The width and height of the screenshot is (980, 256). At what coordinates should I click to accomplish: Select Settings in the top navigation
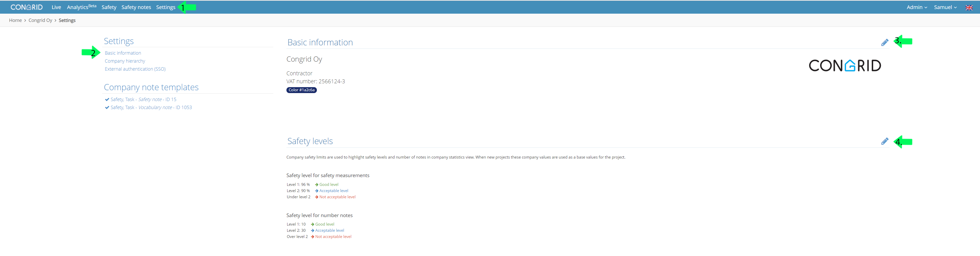(x=166, y=7)
